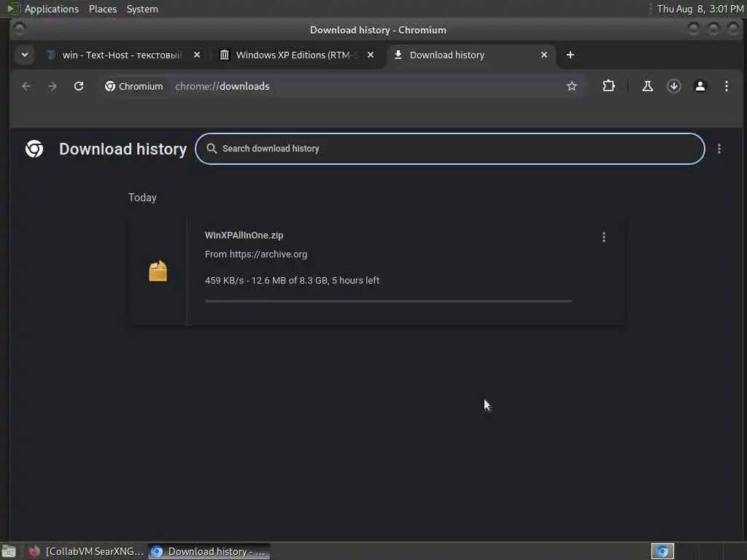Viewport: 747px width, 560px height.
Task: Open the tab search dropdown arrow
Action: pos(25,55)
